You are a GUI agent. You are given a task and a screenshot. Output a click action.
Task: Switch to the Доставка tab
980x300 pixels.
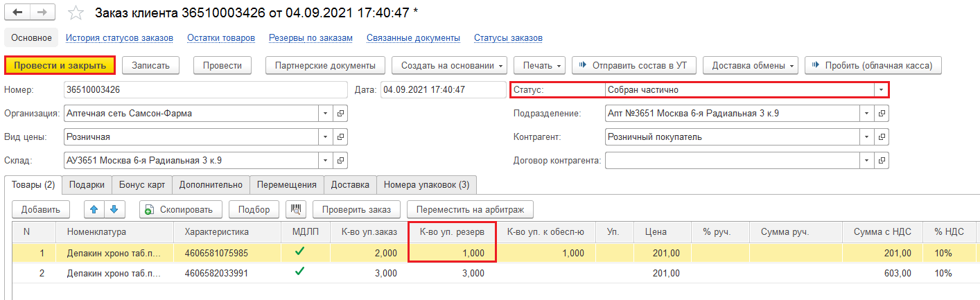point(350,184)
